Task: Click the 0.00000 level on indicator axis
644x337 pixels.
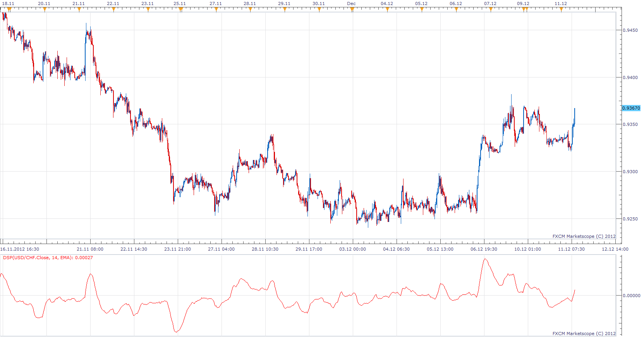Action: [x=631, y=296]
